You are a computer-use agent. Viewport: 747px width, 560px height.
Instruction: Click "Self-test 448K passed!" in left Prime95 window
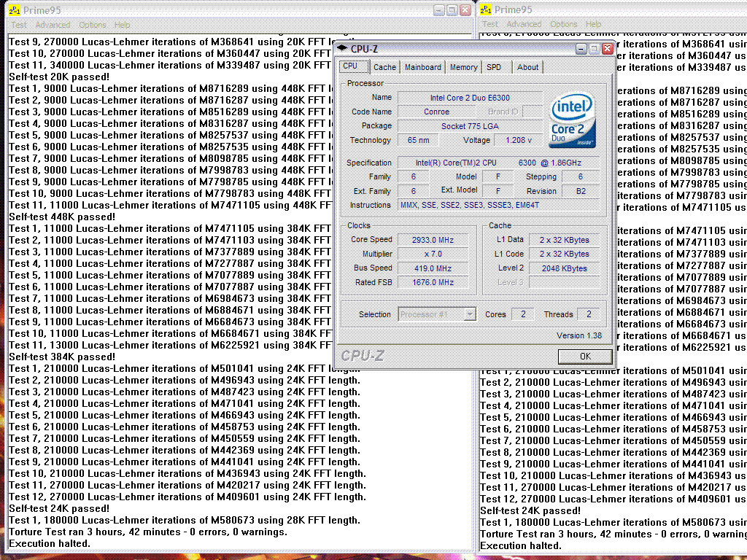point(62,217)
